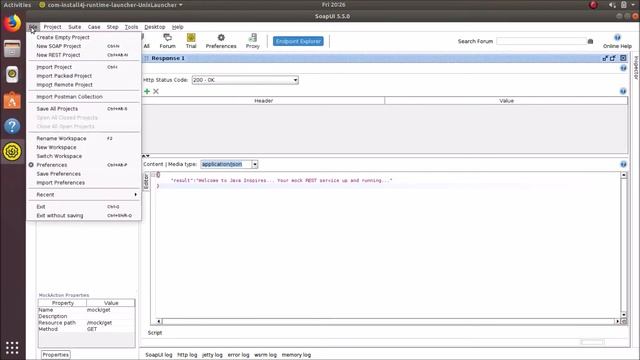Choose Import Packed Project
The image size is (640, 360).
(64, 76)
